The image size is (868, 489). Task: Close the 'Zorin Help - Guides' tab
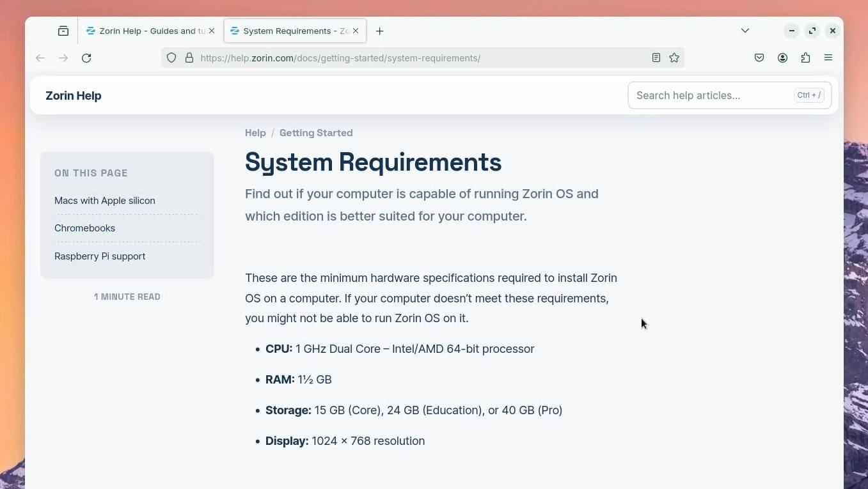point(212,31)
